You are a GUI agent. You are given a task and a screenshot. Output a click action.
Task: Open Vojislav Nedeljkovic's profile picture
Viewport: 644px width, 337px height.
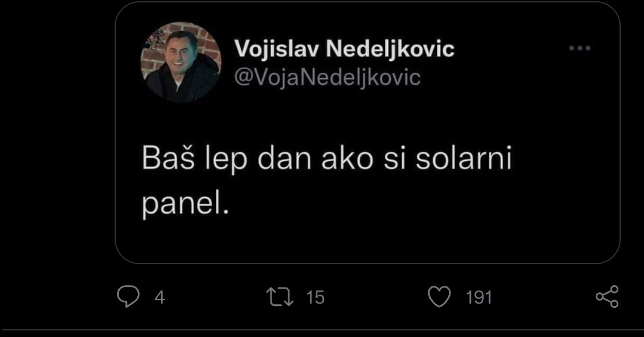(181, 62)
